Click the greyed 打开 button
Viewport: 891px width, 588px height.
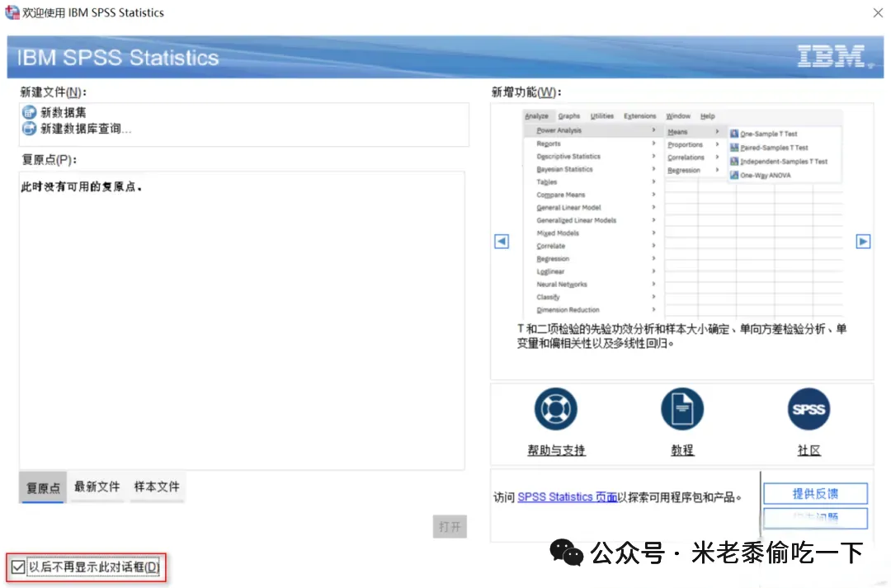click(x=450, y=527)
